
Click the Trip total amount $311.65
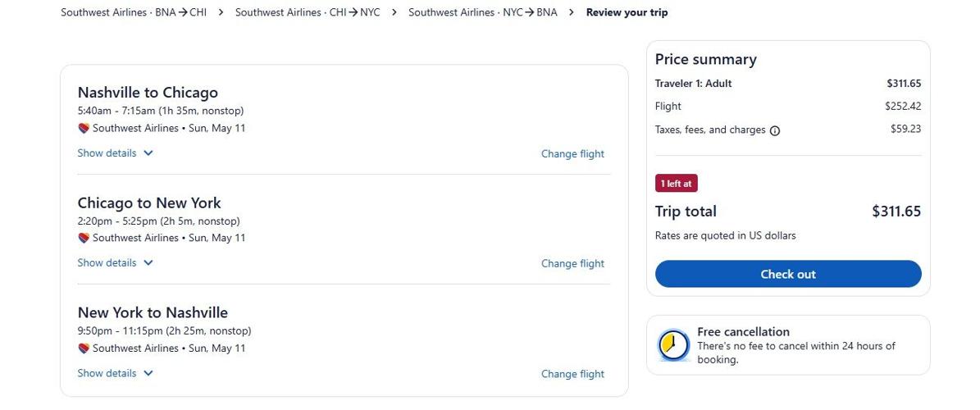(x=896, y=212)
